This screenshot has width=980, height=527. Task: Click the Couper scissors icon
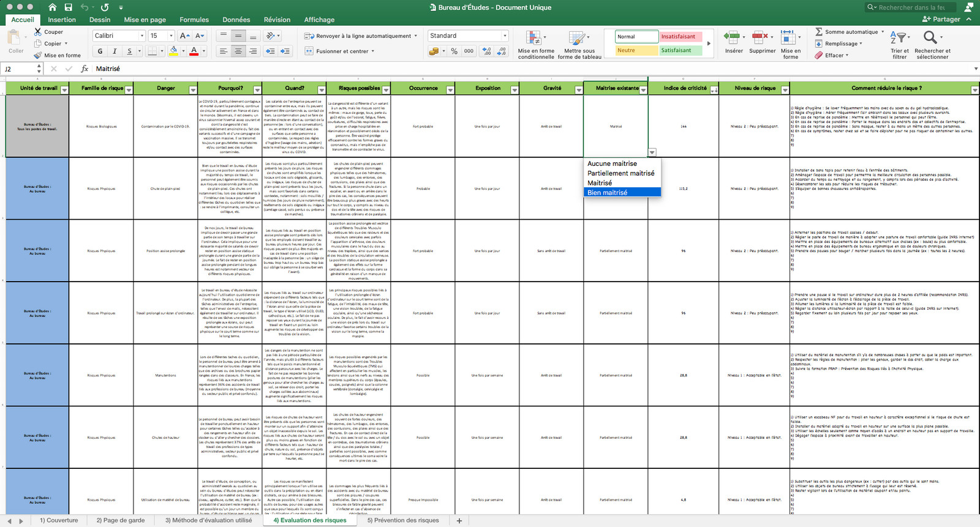[x=38, y=32]
